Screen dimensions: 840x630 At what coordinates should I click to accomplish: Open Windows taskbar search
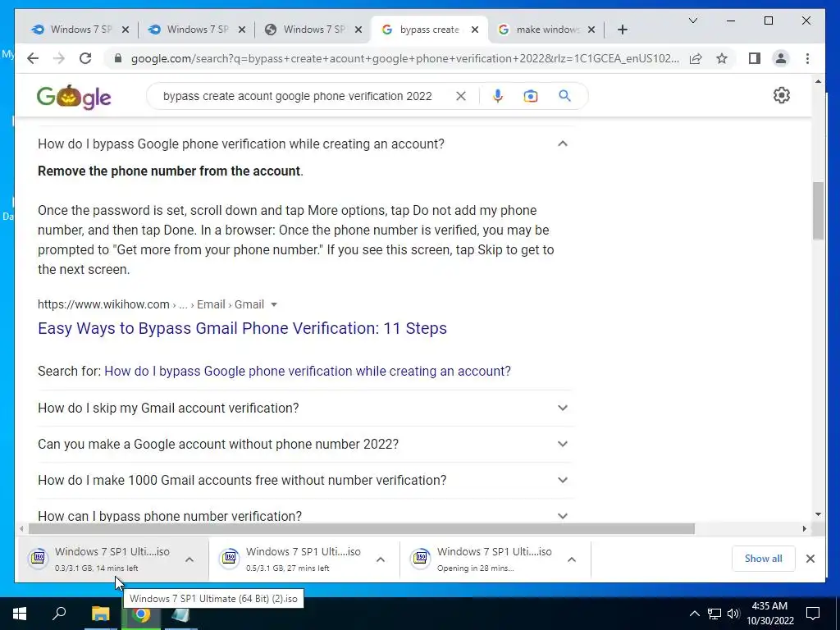click(x=59, y=613)
